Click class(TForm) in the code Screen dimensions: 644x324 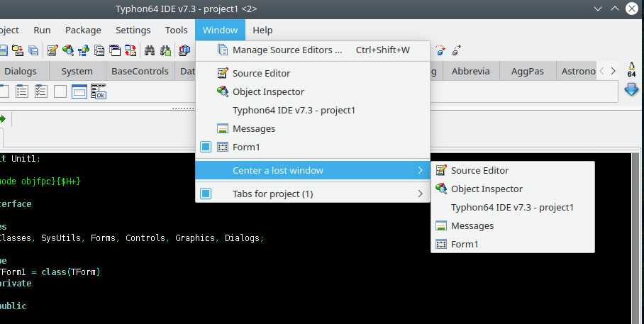pyautogui.click(x=71, y=272)
